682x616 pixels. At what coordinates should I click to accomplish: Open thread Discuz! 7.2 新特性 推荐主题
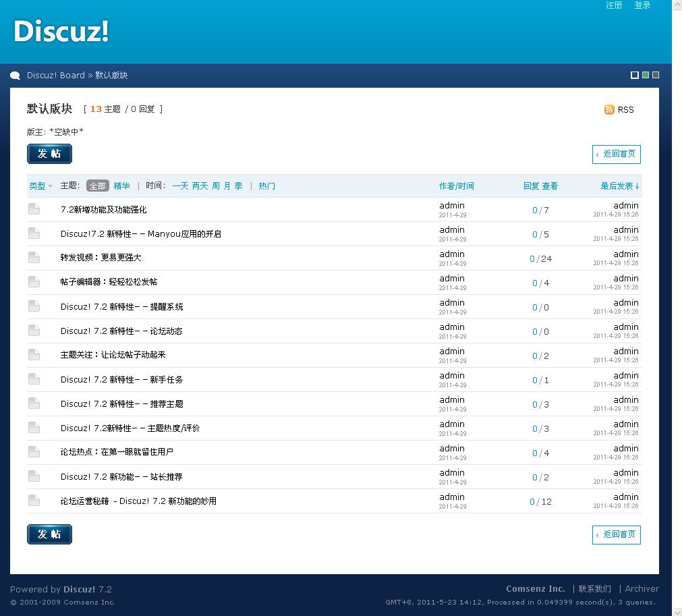pos(122,404)
